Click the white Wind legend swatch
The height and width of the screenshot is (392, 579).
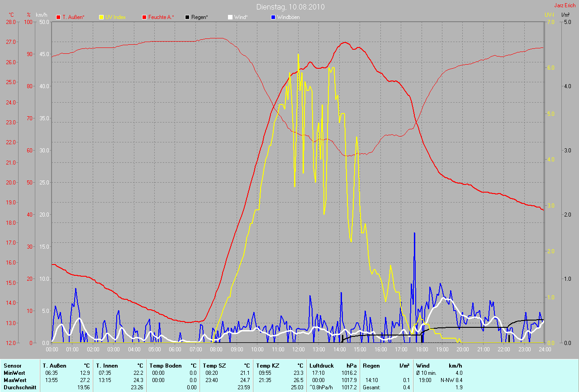pos(230,17)
